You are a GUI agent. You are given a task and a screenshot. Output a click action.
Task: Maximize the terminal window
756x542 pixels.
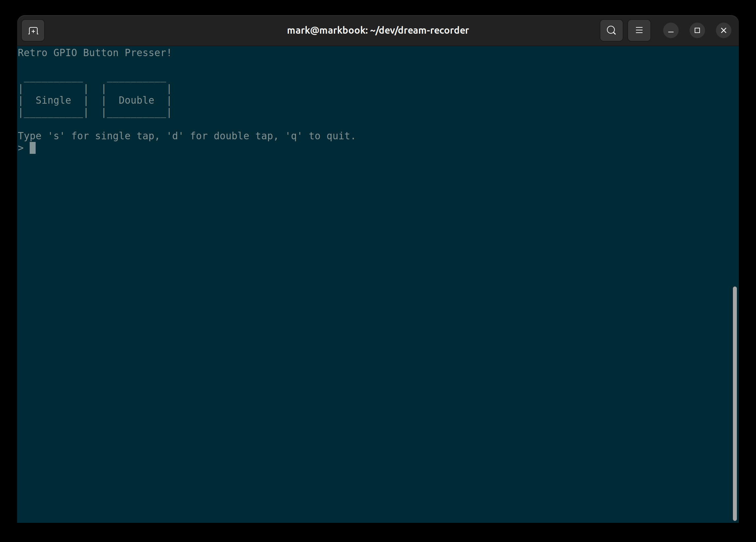(697, 31)
